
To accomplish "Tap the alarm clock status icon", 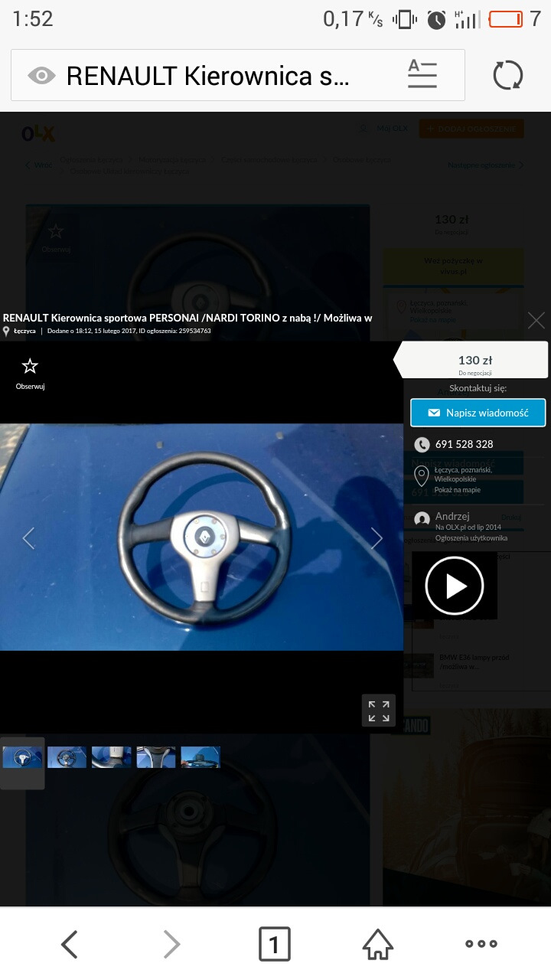I will (x=436, y=20).
